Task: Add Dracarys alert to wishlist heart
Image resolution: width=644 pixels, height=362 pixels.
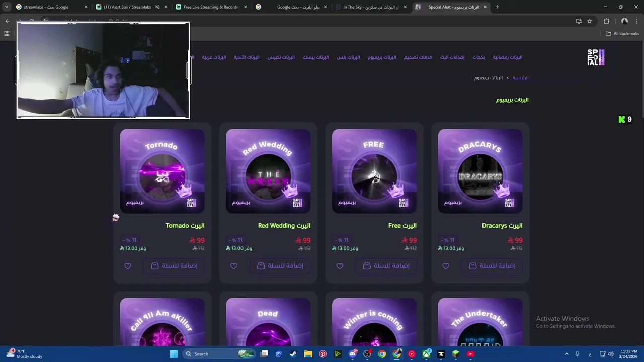Action: [x=446, y=266]
